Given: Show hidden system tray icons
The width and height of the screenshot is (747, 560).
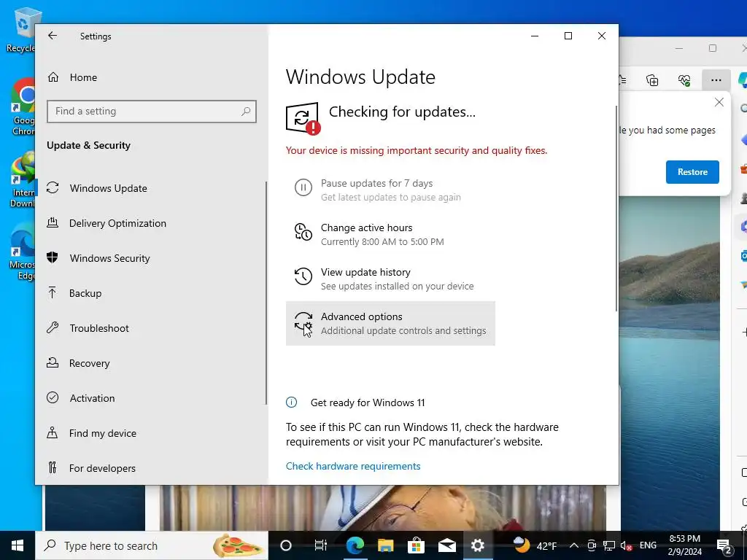Looking at the screenshot, I should (574, 545).
